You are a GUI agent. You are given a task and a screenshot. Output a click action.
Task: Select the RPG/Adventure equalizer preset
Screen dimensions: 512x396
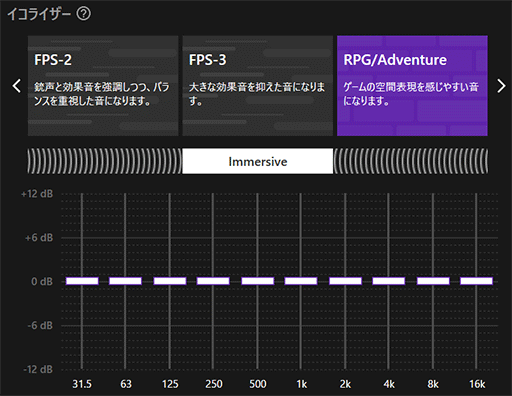click(412, 86)
